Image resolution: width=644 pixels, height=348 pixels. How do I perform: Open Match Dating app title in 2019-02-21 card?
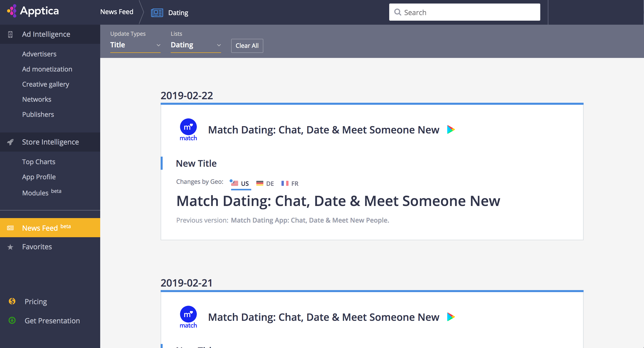[x=324, y=317]
